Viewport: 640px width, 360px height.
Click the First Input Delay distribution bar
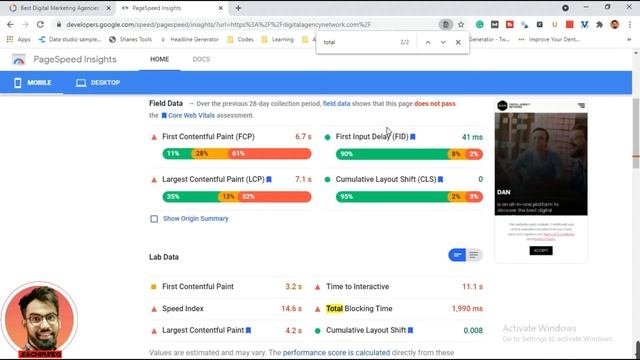coord(409,154)
